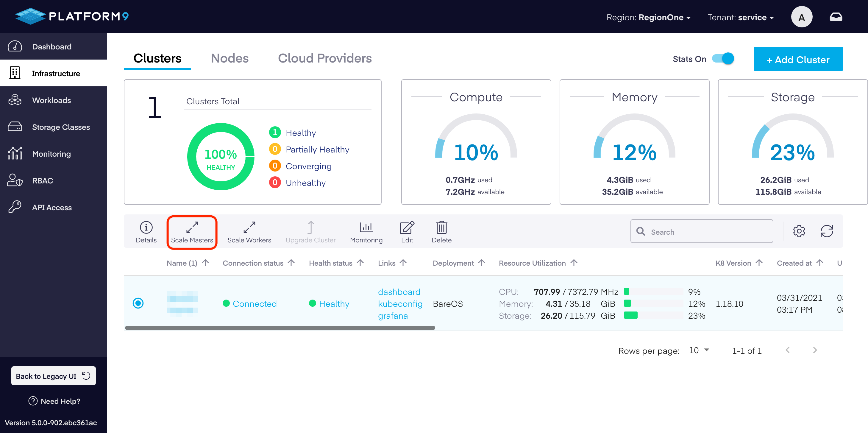Viewport: 868px width, 433px height.
Task: Click the Scale Masters icon
Action: click(192, 228)
